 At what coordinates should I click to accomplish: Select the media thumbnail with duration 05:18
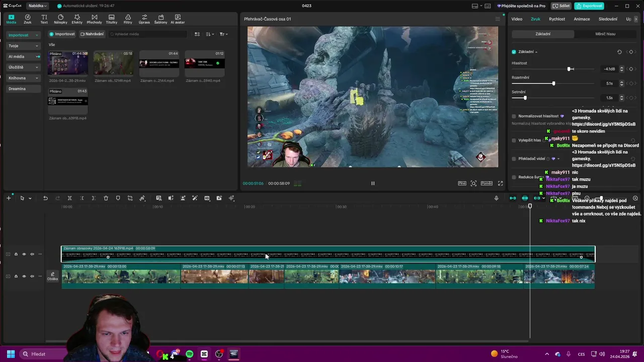tap(113, 63)
